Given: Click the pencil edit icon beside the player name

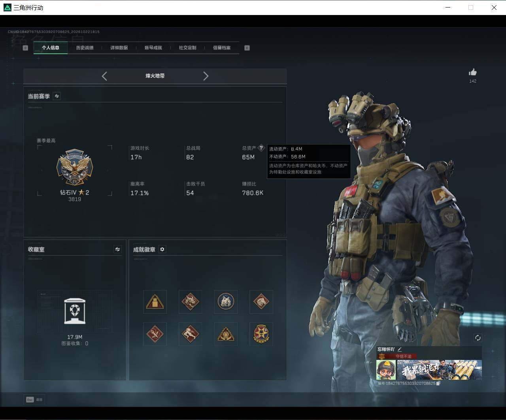Looking at the screenshot, I should 400,349.
